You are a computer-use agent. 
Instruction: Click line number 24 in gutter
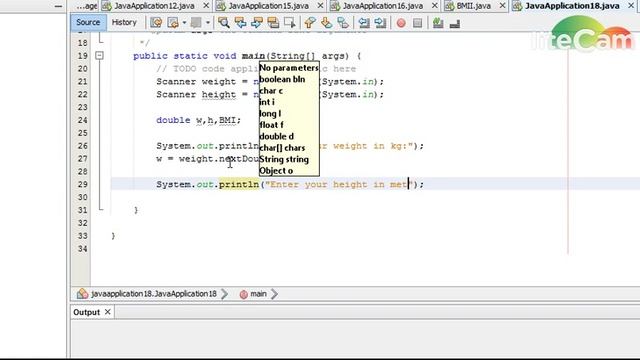82,120
